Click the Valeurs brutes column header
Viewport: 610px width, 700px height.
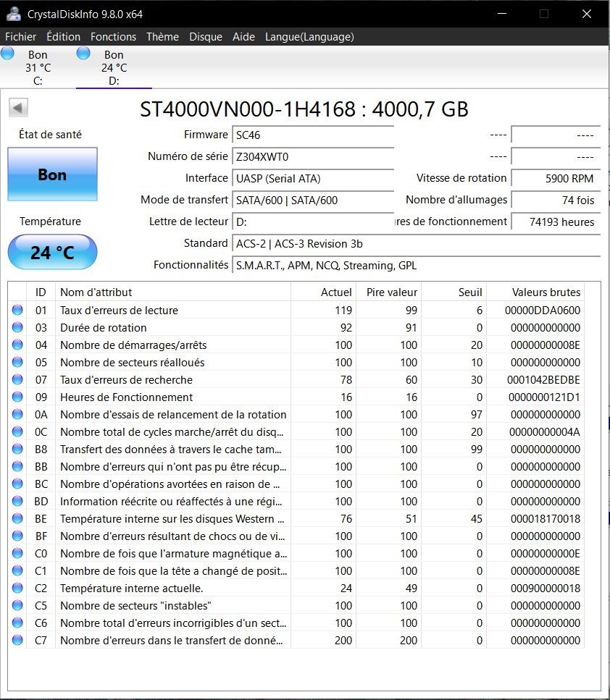pyautogui.click(x=535, y=292)
